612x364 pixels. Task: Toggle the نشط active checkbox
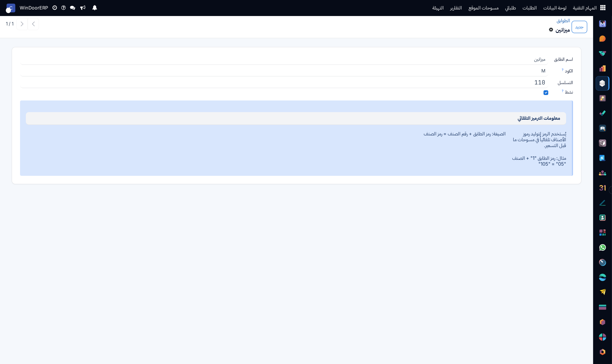[x=546, y=92]
